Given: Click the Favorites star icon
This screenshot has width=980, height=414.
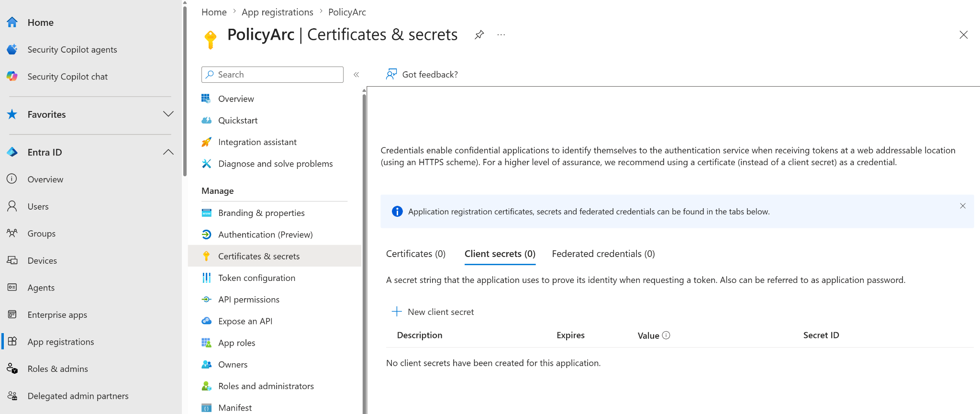Looking at the screenshot, I should tap(12, 114).
